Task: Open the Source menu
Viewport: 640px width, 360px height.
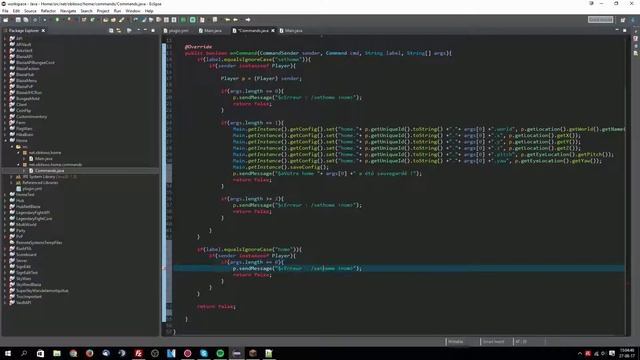Action: click(x=30, y=11)
